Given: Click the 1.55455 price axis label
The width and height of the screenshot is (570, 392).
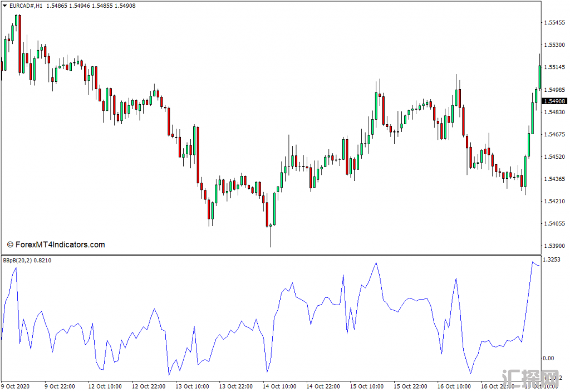Looking at the screenshot, I should pyautogui.click(x=554, y=23).
